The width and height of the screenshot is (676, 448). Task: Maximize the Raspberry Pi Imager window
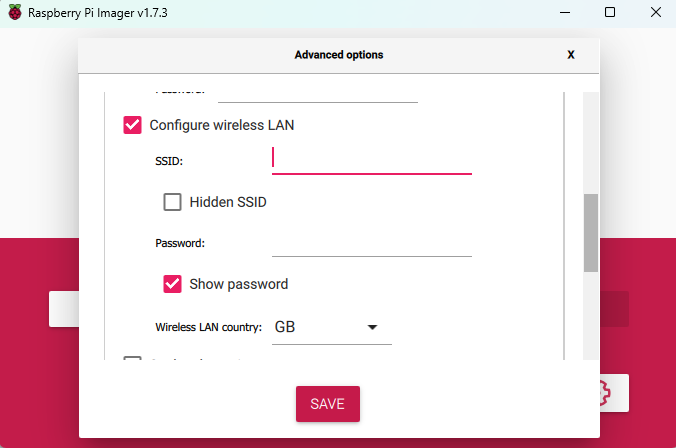[610, 13]
